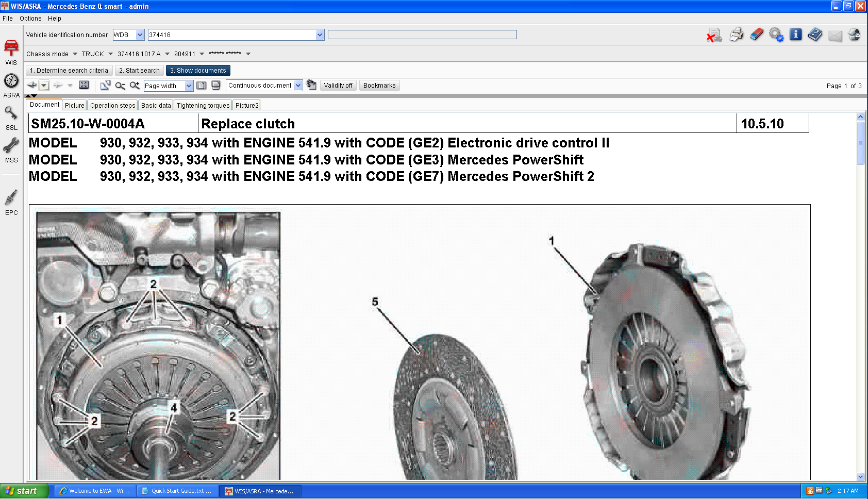Expand the Chassis mode dropdown

click(x=75, y=54)
